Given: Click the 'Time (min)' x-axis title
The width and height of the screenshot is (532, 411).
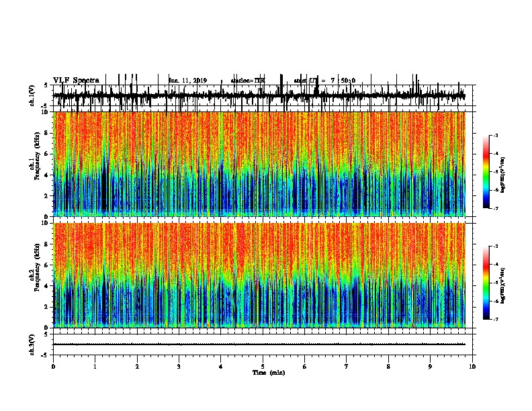Looking at the screenshot, I should [269, 373].
